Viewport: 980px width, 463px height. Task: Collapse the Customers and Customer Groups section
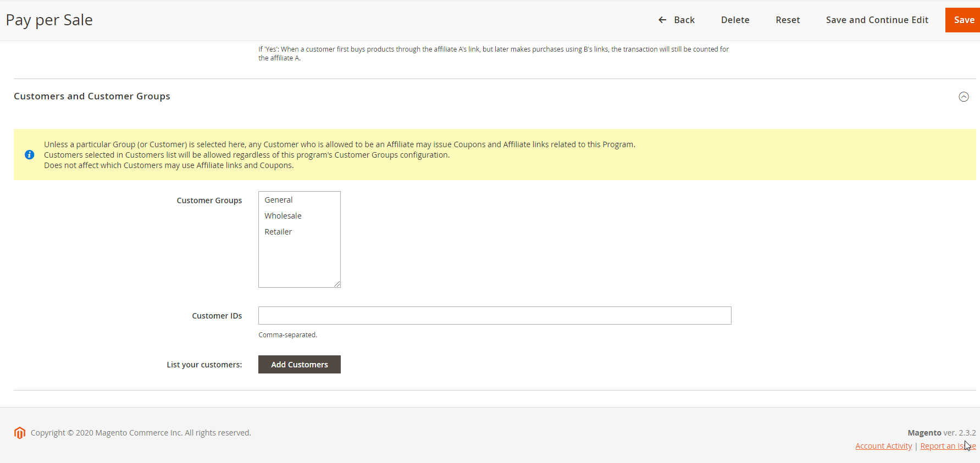pos(964,97)
